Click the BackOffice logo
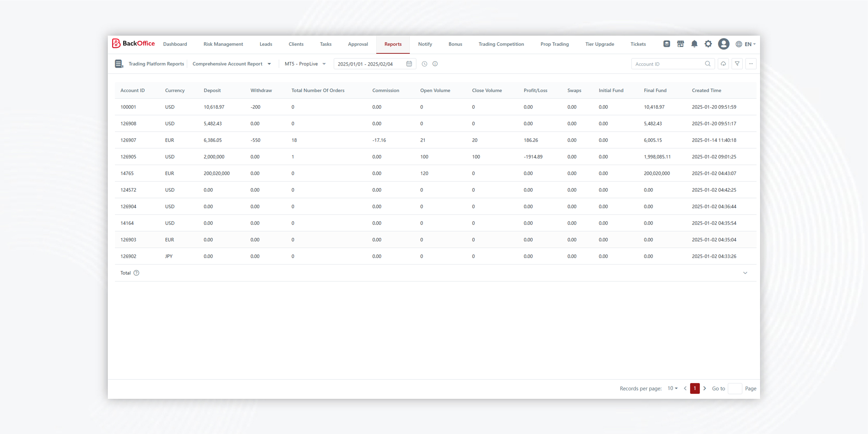 (133, 43)
